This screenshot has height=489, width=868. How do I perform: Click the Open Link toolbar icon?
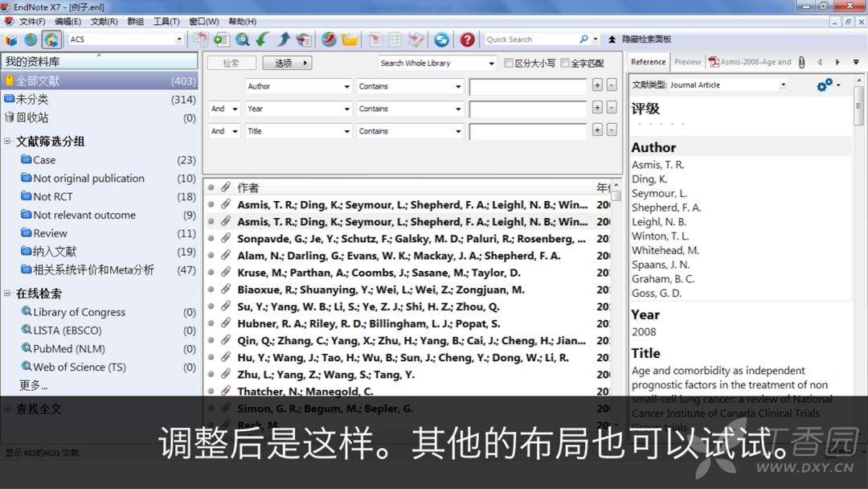(329, 39)
